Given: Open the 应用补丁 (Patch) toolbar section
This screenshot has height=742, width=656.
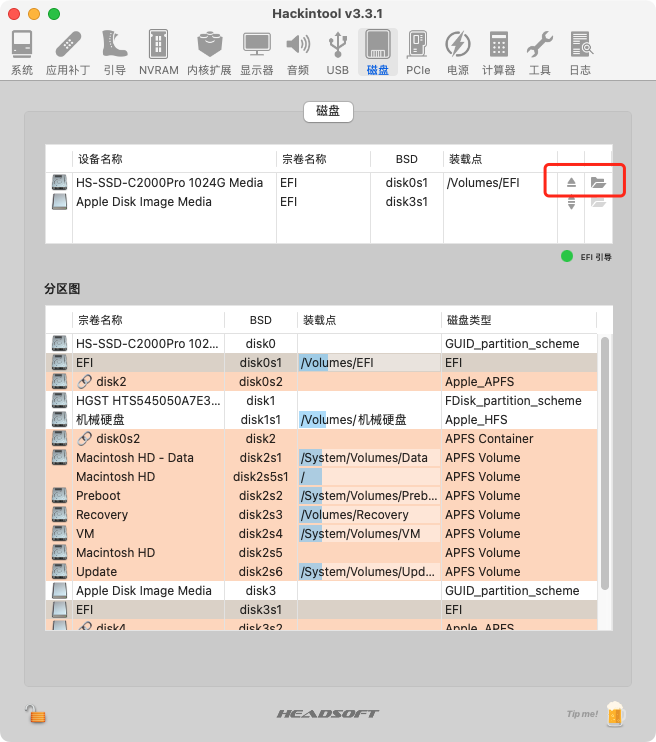Looking at the screenshot, I should 68,53.
